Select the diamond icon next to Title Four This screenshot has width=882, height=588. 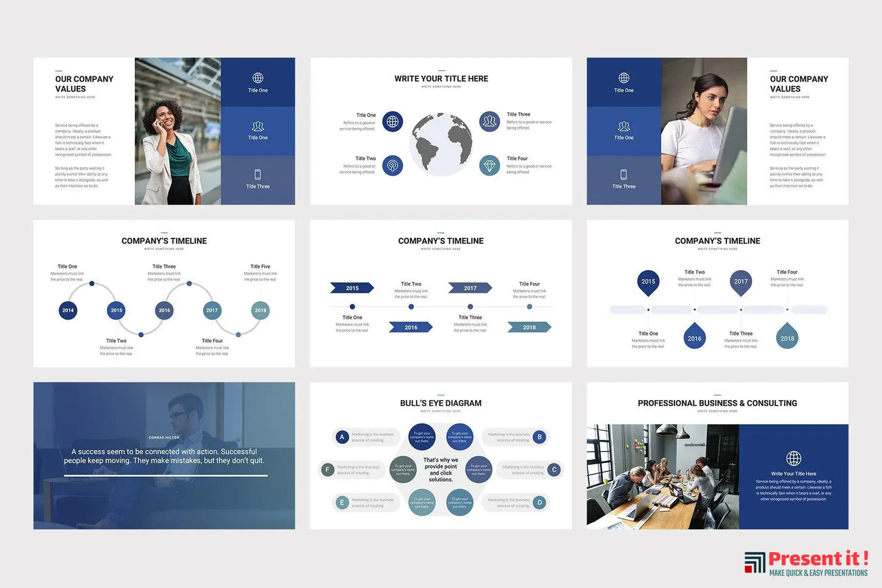490,165
